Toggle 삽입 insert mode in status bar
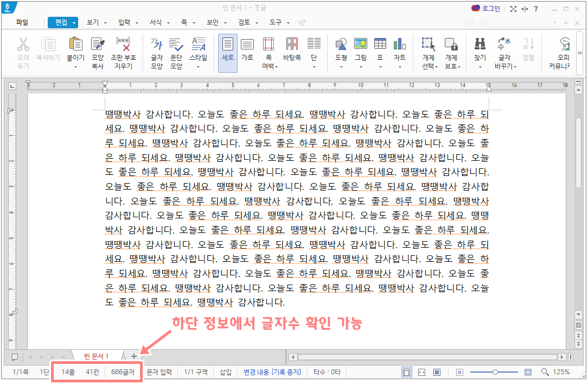 point(226,372)
